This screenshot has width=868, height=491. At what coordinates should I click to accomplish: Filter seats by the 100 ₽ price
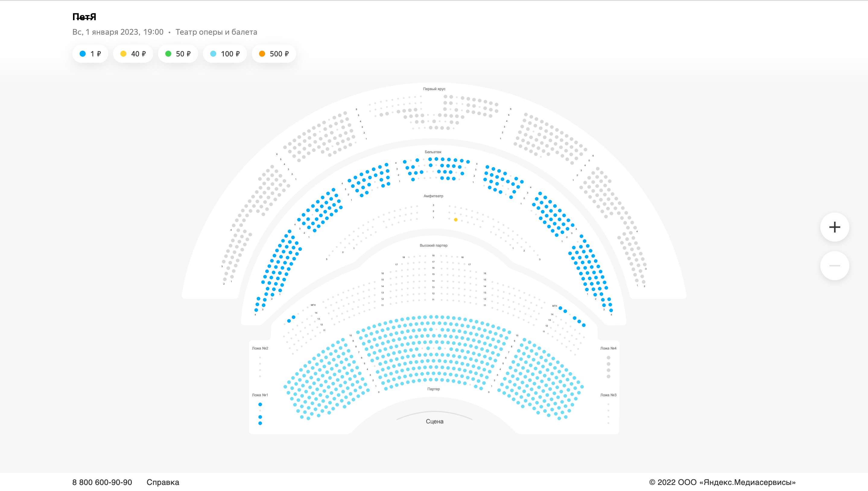(225, 54)
